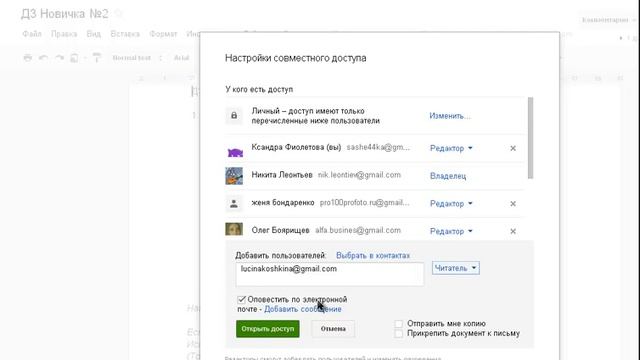Open the Редактор dropdown for Олег Боярищев

pos(451,231)
